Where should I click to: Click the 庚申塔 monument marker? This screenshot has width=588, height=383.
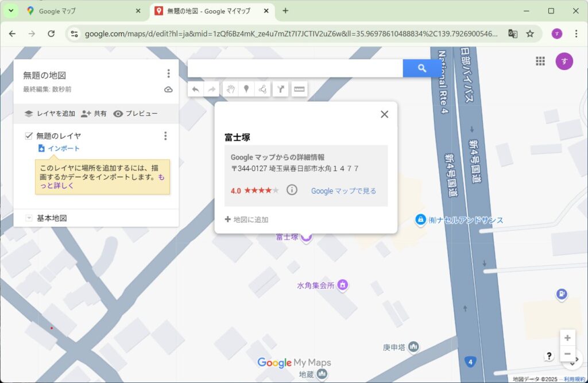tap(413, 347)
